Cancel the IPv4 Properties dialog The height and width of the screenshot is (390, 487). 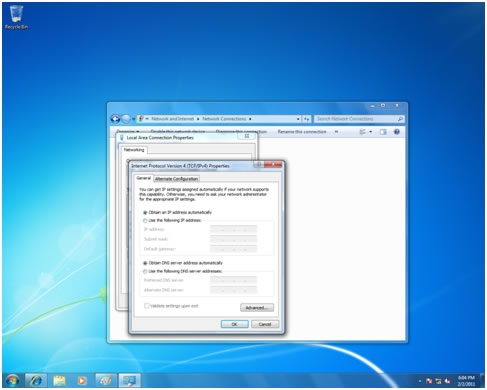coord(265,324)
